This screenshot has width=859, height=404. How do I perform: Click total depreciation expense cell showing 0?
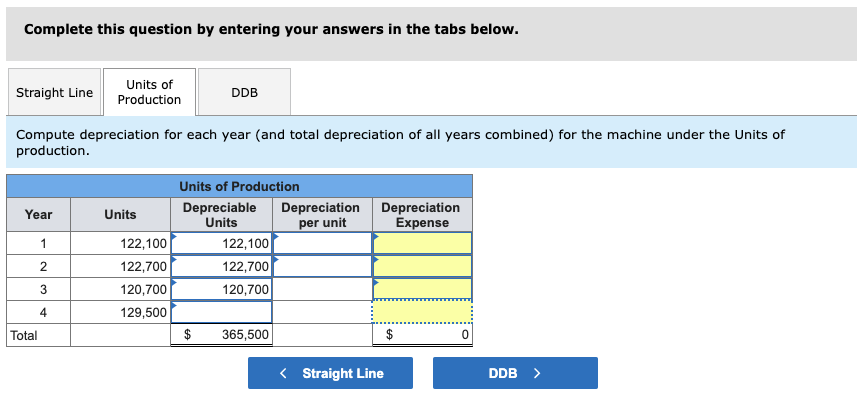pos(422,335)
